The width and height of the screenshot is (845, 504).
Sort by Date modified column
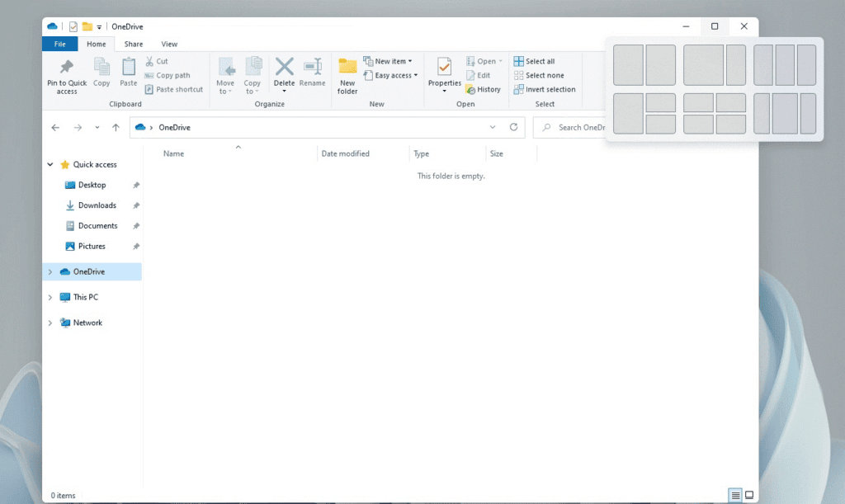(x=346, y=153)
